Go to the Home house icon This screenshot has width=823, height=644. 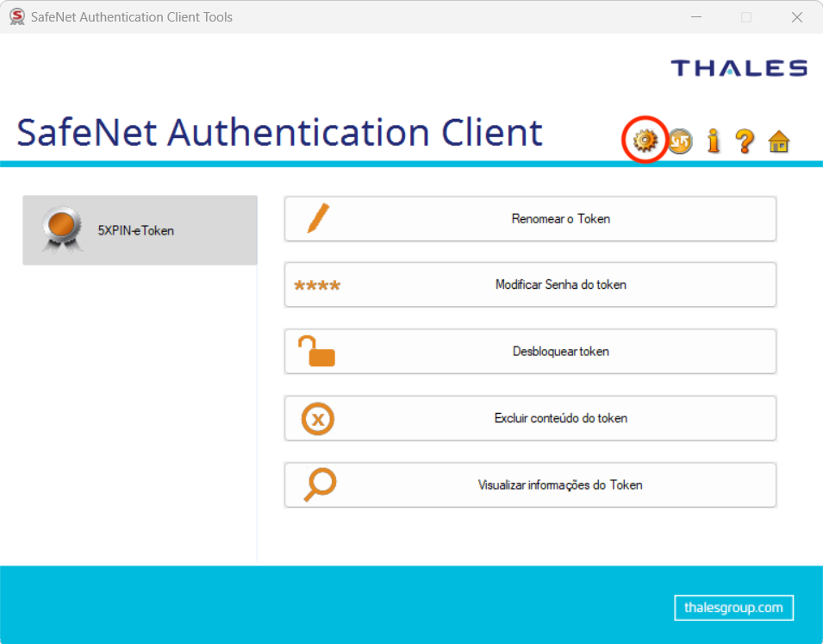tap(779, 141)
